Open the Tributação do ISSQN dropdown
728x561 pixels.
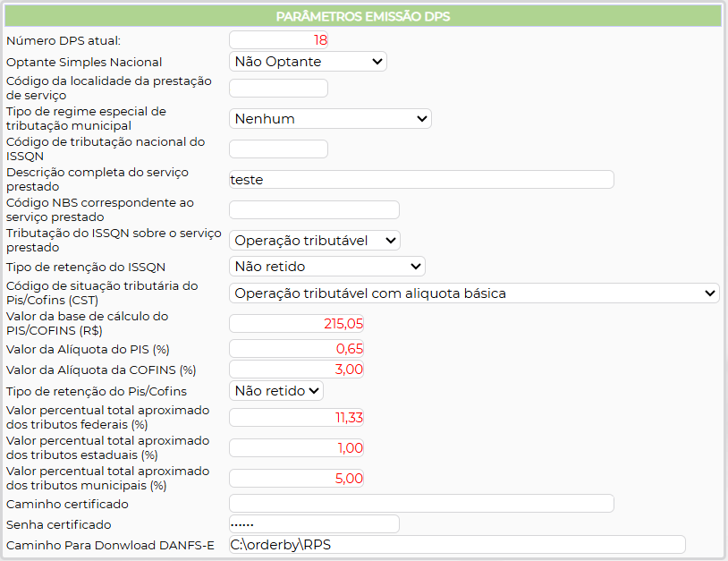(315, 240)
